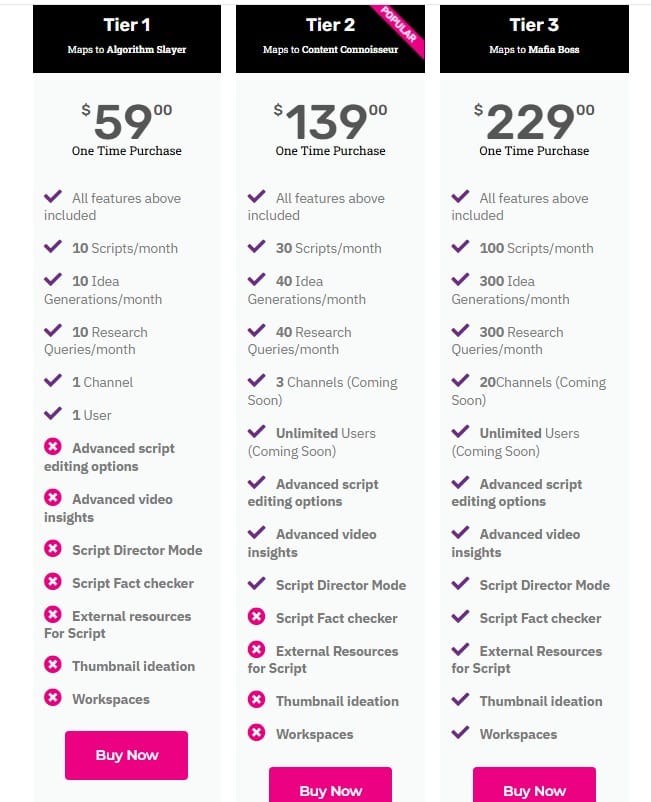Click the $229 price in Tier 3
The image size is (651, 802).
coord(534,121)
